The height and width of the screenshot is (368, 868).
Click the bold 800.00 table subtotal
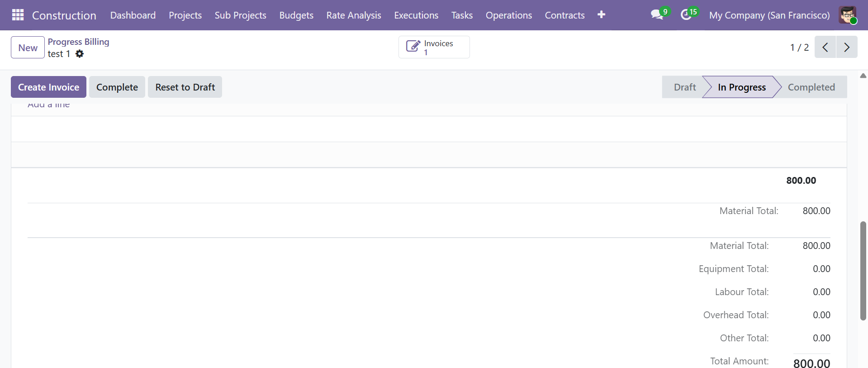coord(801,181)
